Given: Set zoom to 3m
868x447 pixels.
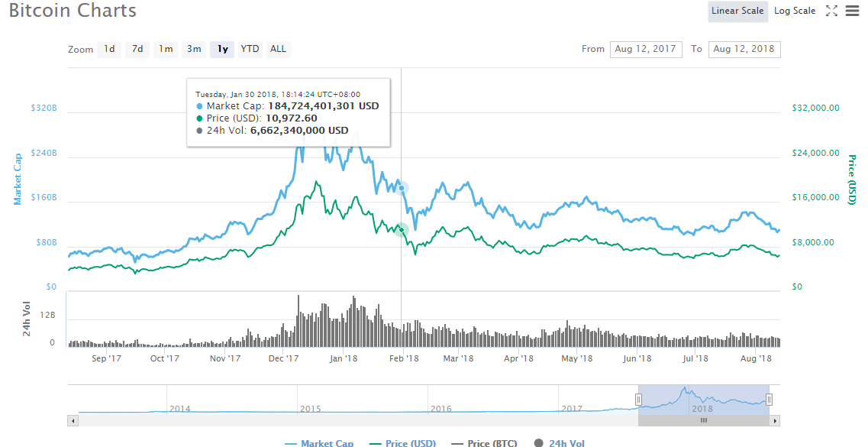Looking at the screenshot, I should (194, 50).
